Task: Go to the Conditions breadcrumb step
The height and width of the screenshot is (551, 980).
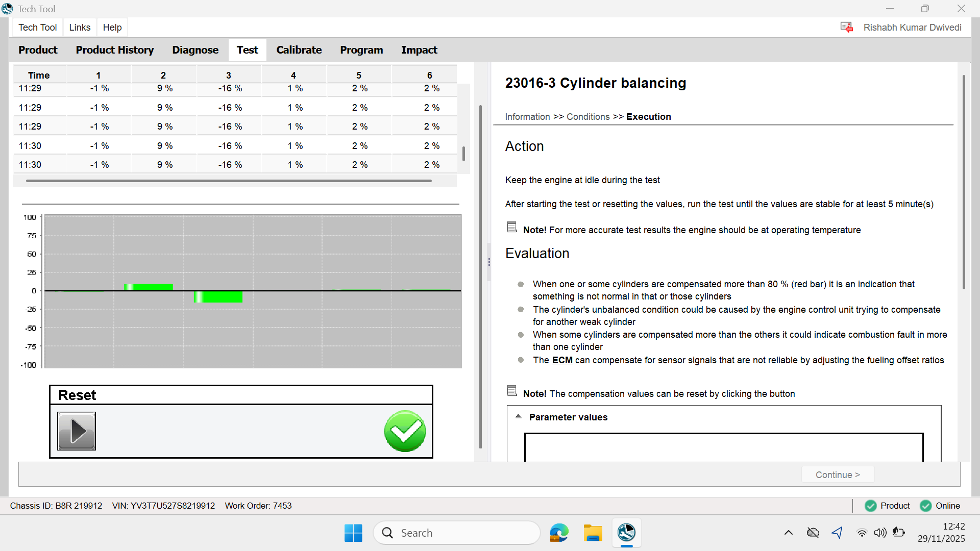Action: click(588, 117)
